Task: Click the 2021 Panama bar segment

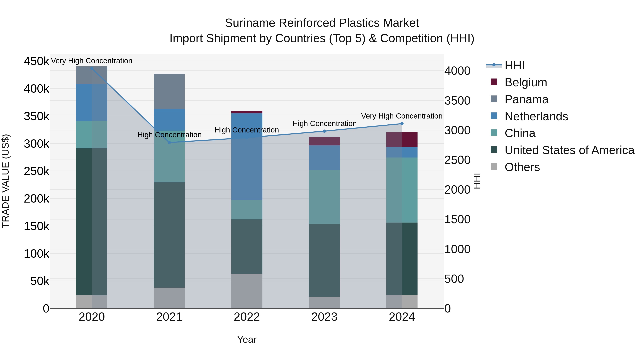Action: click(x=169, y=91)
